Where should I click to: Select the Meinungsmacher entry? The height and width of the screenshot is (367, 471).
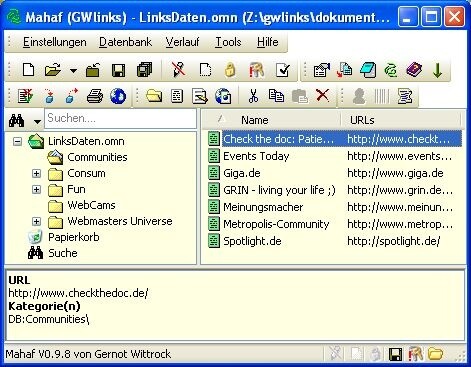[x=263, y=207]
